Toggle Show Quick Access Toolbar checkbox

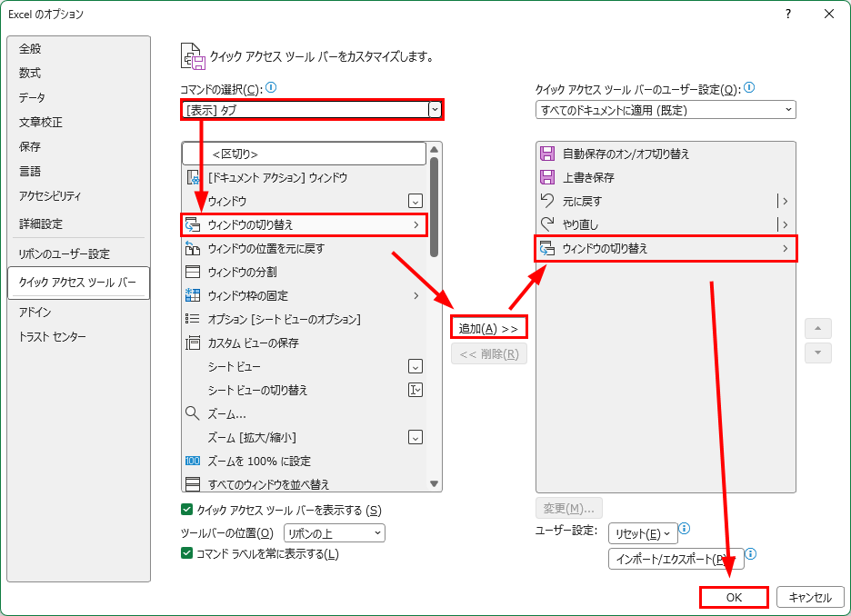pyautogui.click(x=186, y=510)
